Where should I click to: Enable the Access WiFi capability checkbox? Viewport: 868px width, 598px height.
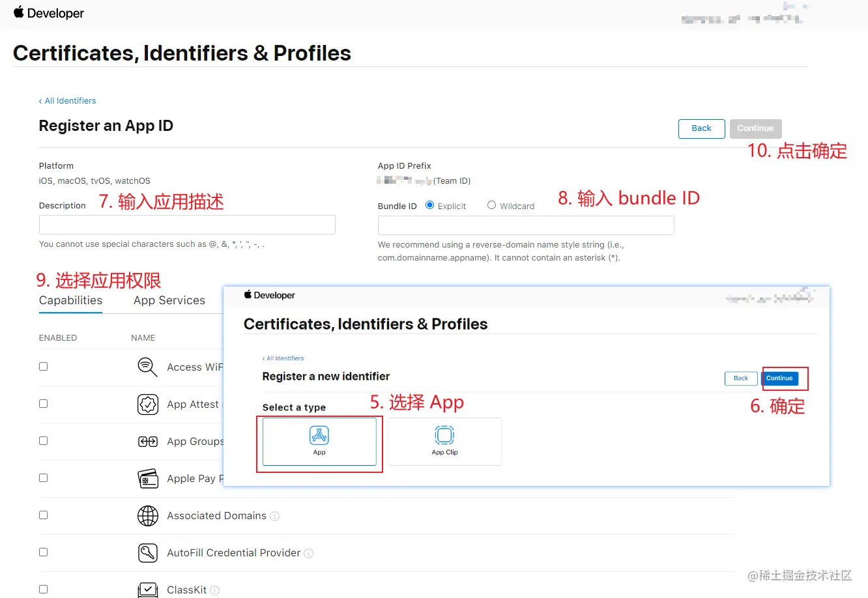click(44, 367)
